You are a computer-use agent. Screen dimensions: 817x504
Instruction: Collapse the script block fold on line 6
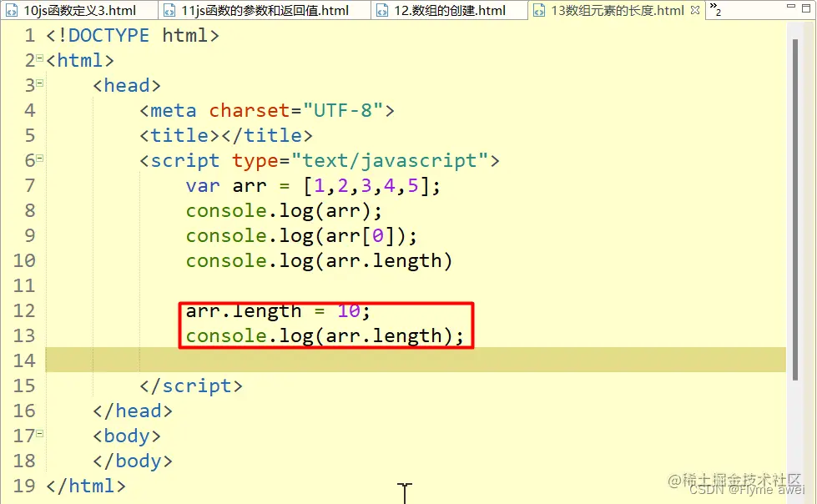pos(39,158)
